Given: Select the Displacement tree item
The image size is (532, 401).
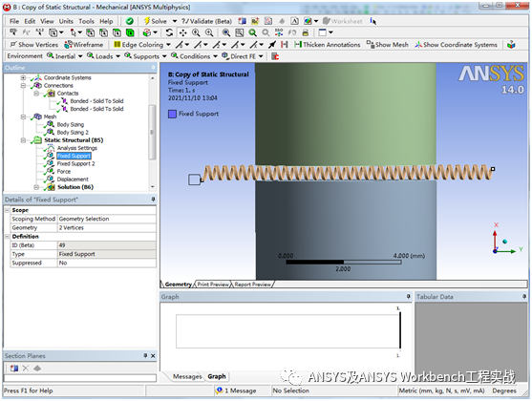Looking at the screenshot, I should [73, 179].
